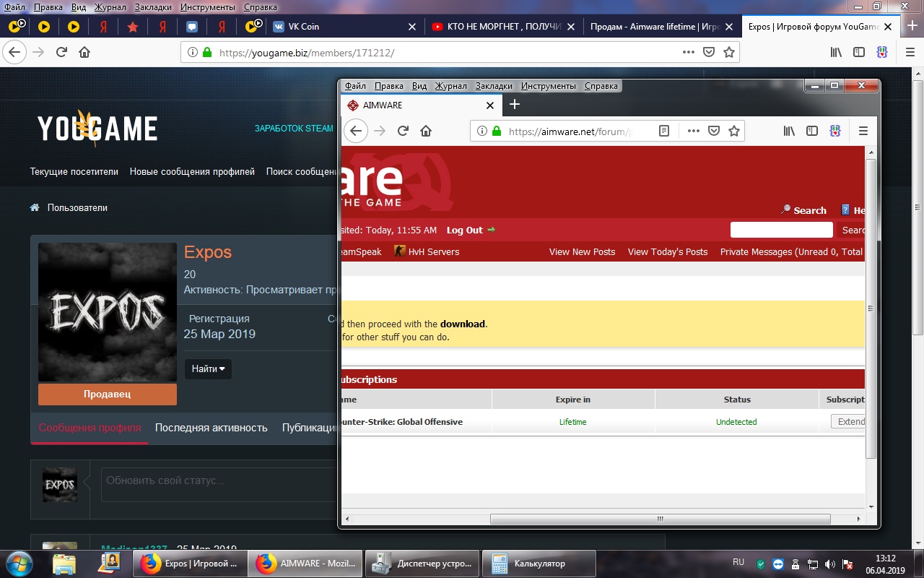Click AIMWARE forum search text field
Screen dimensions: 924x578
coord(781,230)
